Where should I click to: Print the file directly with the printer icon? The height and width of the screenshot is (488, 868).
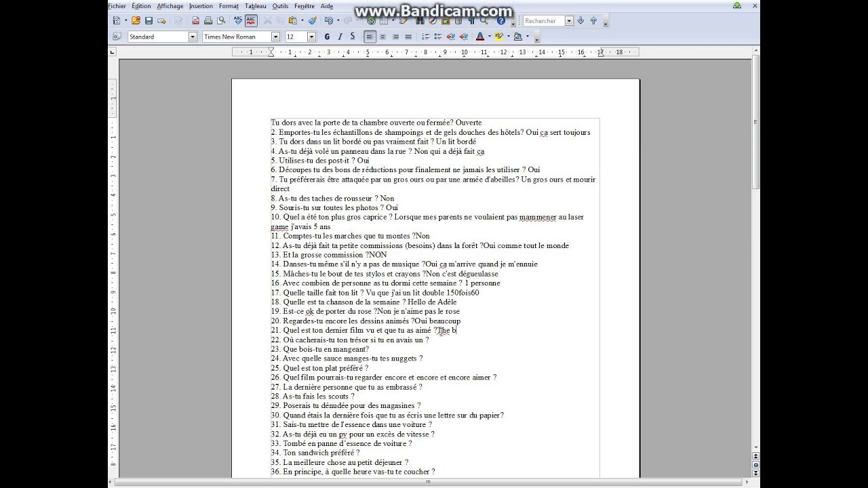pos(208,21)
